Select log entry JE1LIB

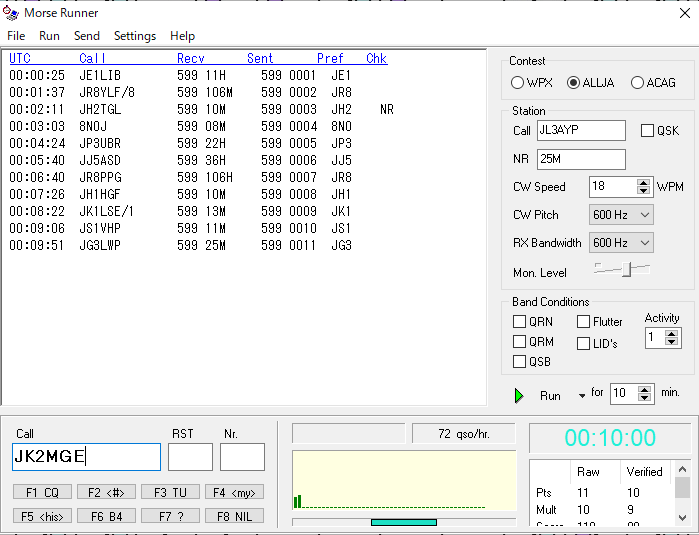100,75
